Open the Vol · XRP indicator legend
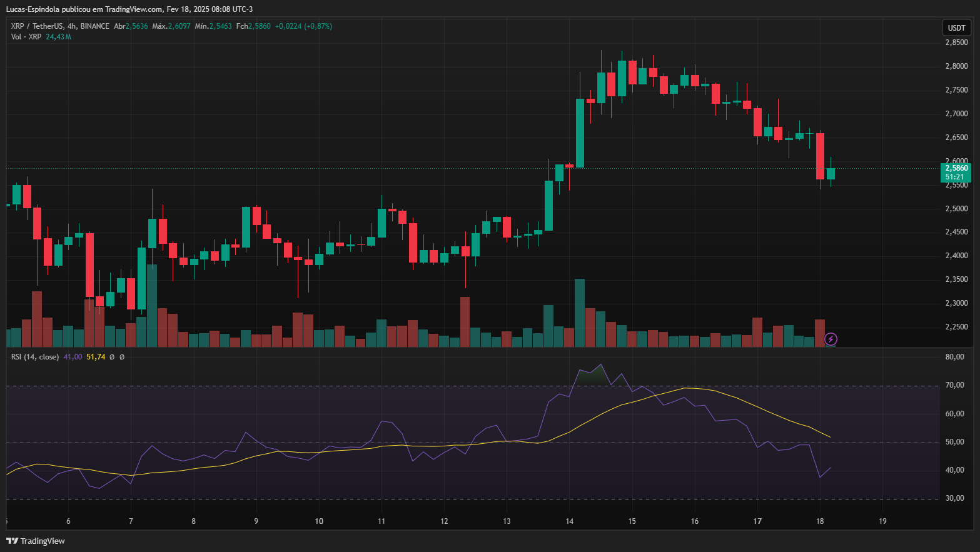This screenshot has height=552, width=980. [26, 37]
